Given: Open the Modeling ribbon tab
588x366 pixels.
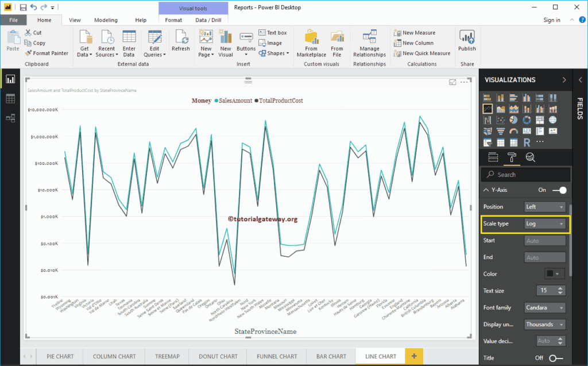Looking at the screenshot, I should pyautogui.click(x=106, y=20).
